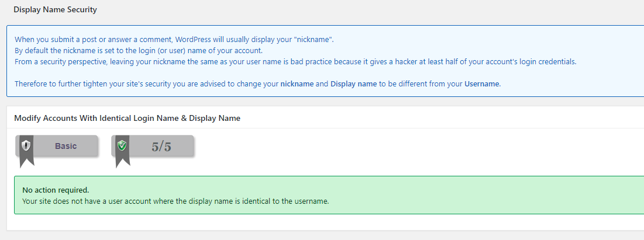
Task: Click the "When you submit a post" sentence
Action: pyautogui.click(x=175, y=40)
